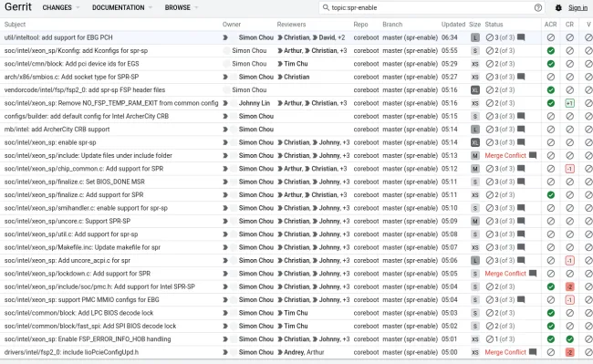The height and width of the screenshot is (364, 593).
Task: Click -1 CR label in chip_common.c row
Action: (569, 169)
